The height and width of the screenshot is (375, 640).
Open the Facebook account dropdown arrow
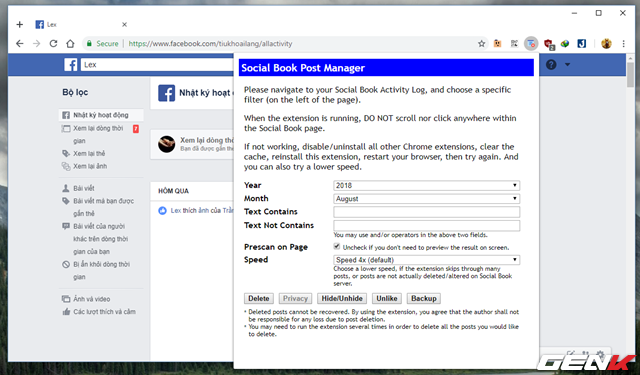point(567,64)
